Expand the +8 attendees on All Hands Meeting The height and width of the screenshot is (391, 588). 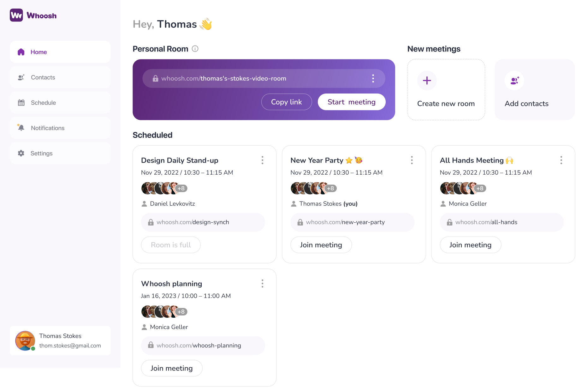480,188
